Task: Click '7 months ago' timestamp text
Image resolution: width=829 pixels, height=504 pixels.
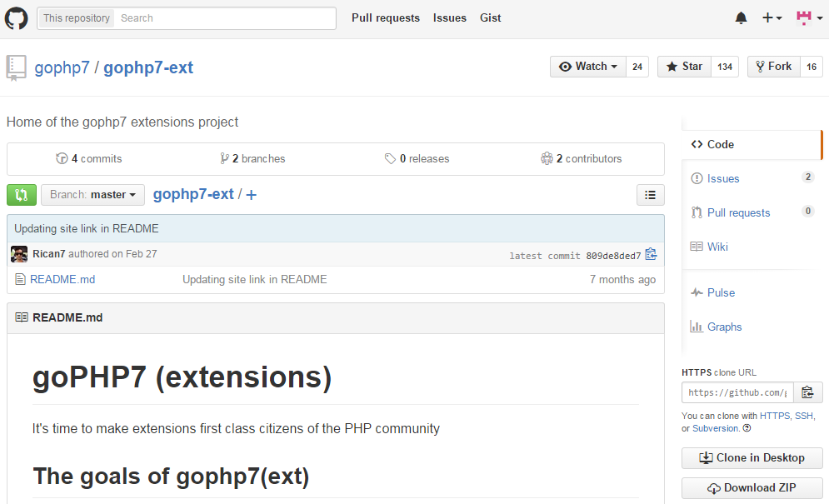Action: coord(622,279)
